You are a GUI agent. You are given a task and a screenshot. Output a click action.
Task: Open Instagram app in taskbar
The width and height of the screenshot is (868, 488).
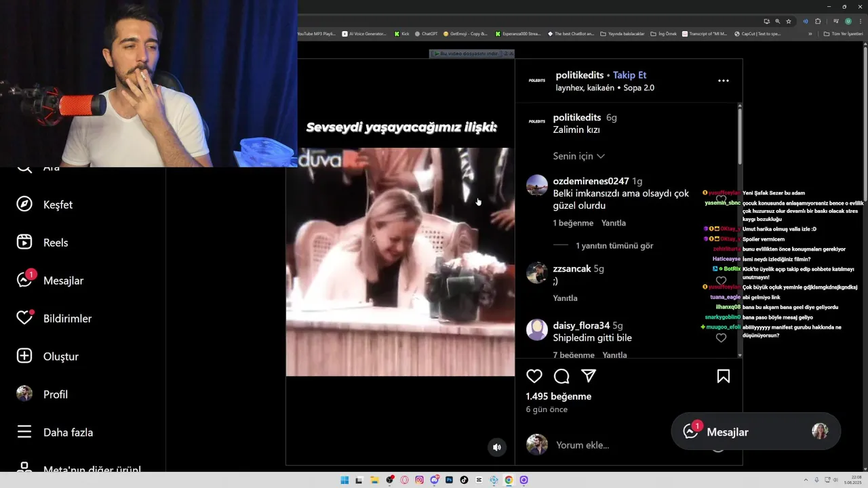(x=419, y=480)
